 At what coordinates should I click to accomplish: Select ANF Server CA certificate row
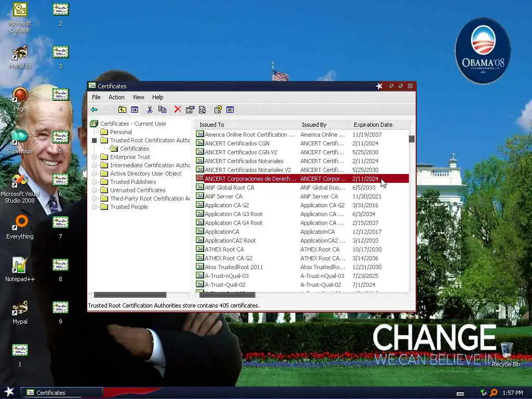coord(302,196)
